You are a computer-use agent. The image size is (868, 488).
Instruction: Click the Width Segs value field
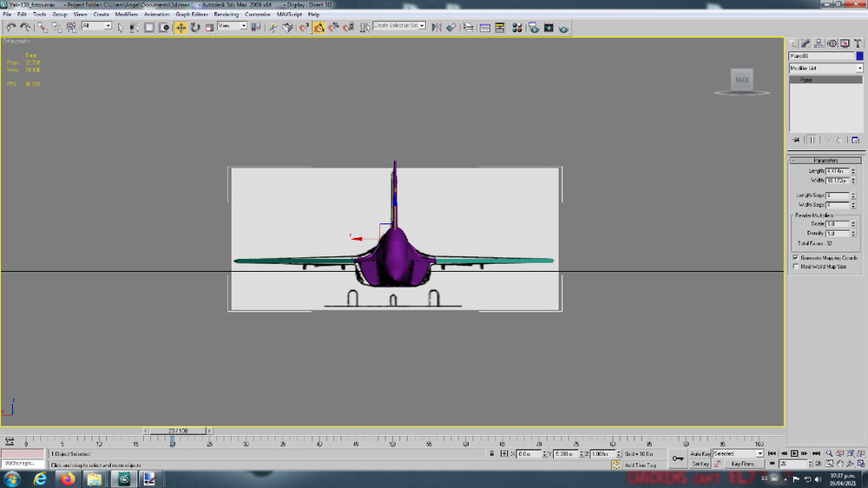[837, 205]
